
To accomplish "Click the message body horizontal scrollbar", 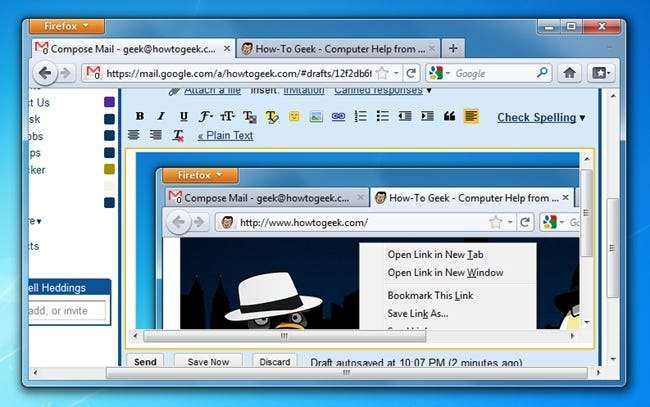I will click(284, 336).
